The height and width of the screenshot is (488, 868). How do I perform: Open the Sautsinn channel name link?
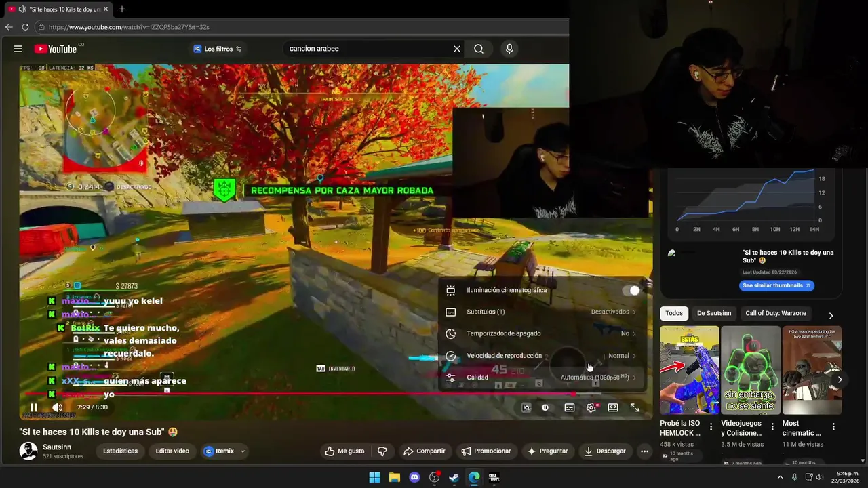tap(57, 447)
